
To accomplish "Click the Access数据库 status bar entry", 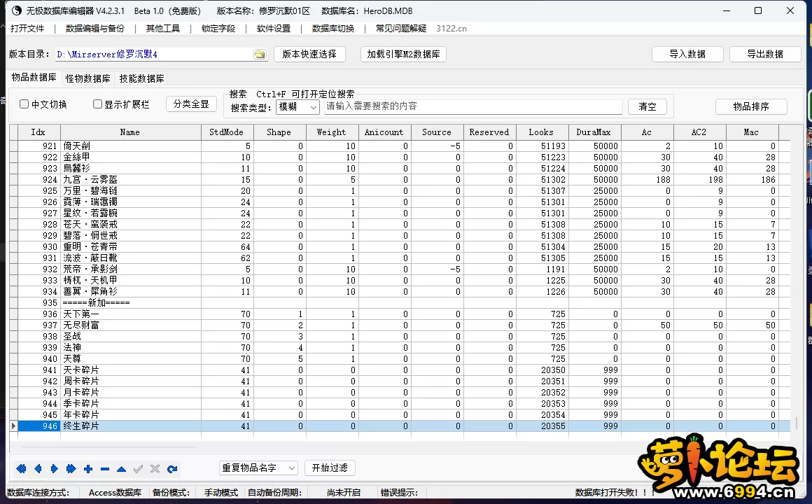I will click(115, 493).
